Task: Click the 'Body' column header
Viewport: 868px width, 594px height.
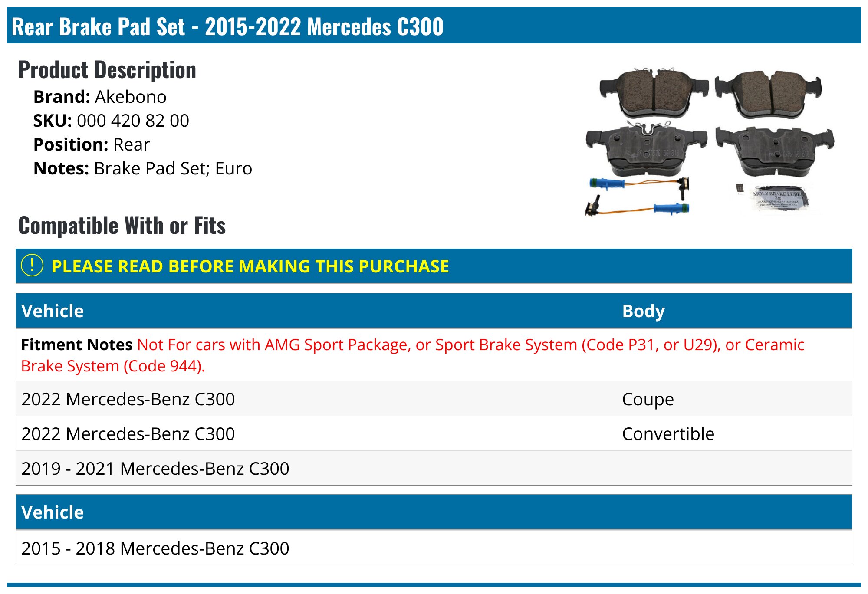Action: tap(643, 311)
